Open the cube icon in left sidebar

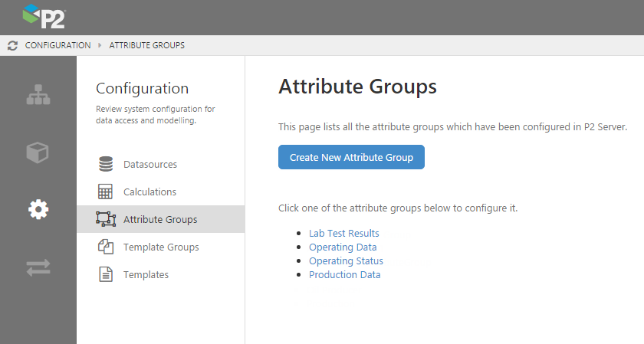click(x=38, y=152)
